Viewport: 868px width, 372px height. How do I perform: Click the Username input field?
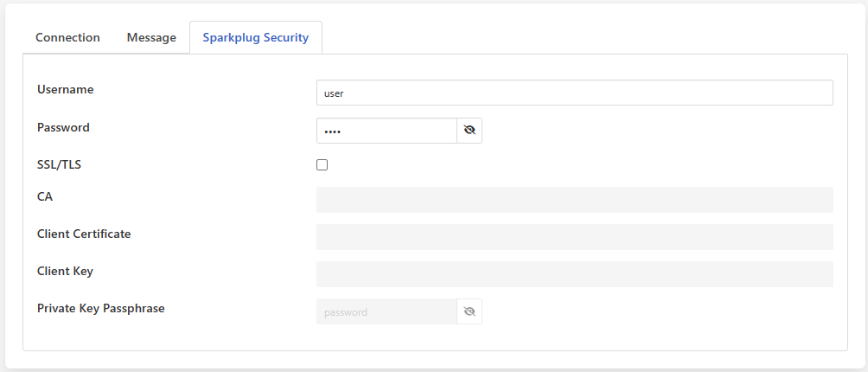[x=574, y=93]
